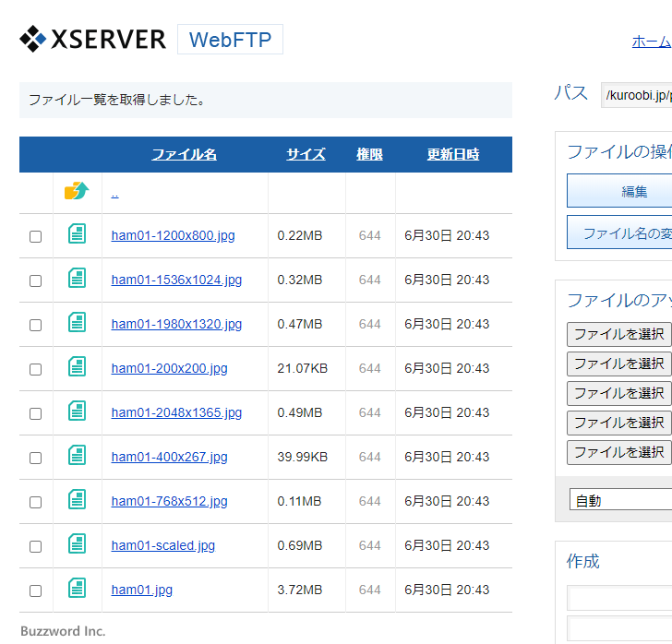Click the 0.22MB size cell
This screenshot has width=672, height=644.
tap(300, 235)
